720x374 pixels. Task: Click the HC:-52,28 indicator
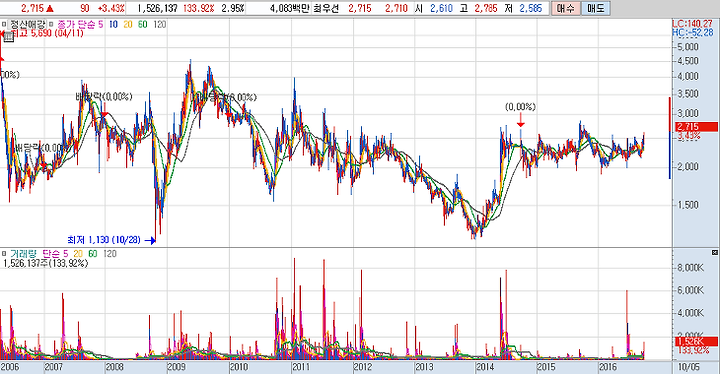(692, 33)
